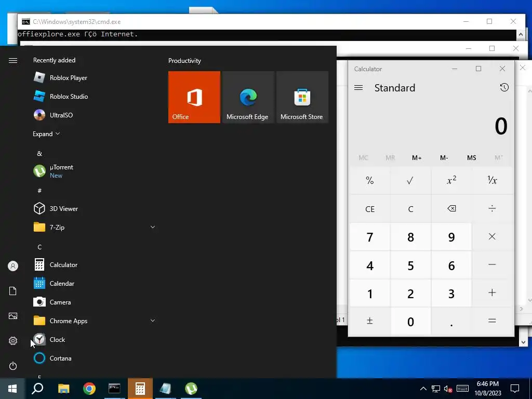
Task: Click the µTorrent taskbar icon
Action: 191,389
